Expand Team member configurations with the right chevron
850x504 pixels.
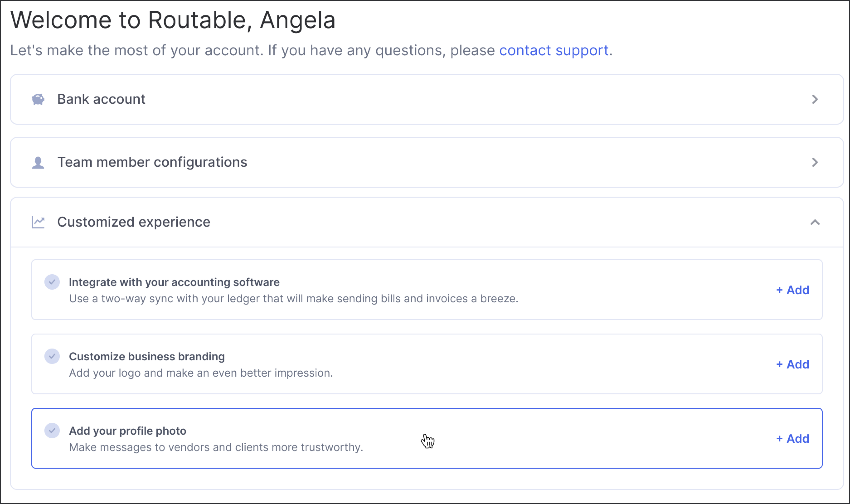815,162
